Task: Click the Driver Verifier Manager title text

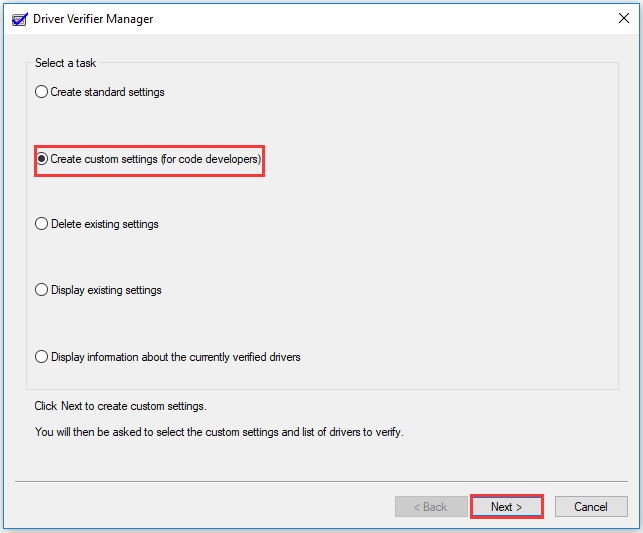Action: click(x=93, y=19)
